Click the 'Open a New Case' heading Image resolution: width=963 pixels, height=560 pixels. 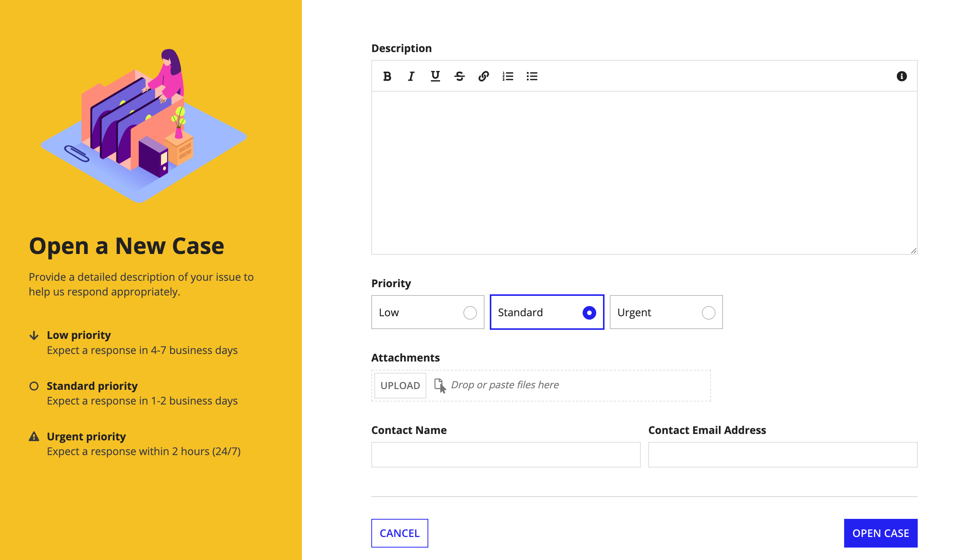(126, 245)
